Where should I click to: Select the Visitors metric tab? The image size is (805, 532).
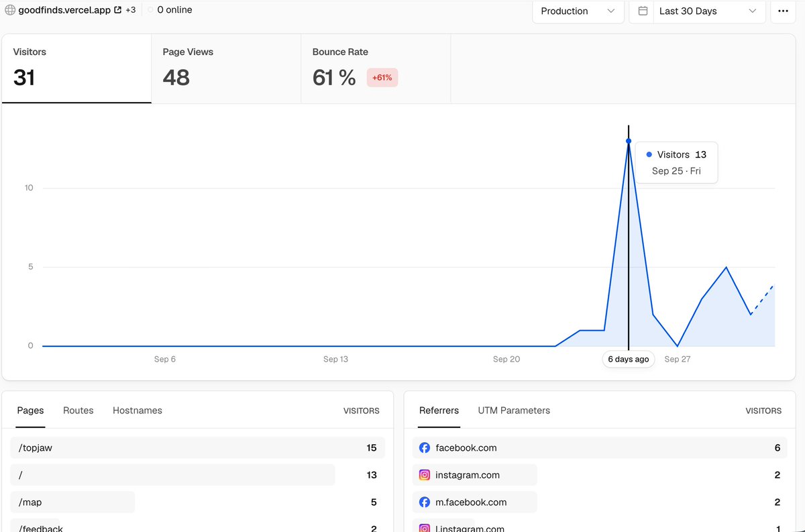click(76, 69)
